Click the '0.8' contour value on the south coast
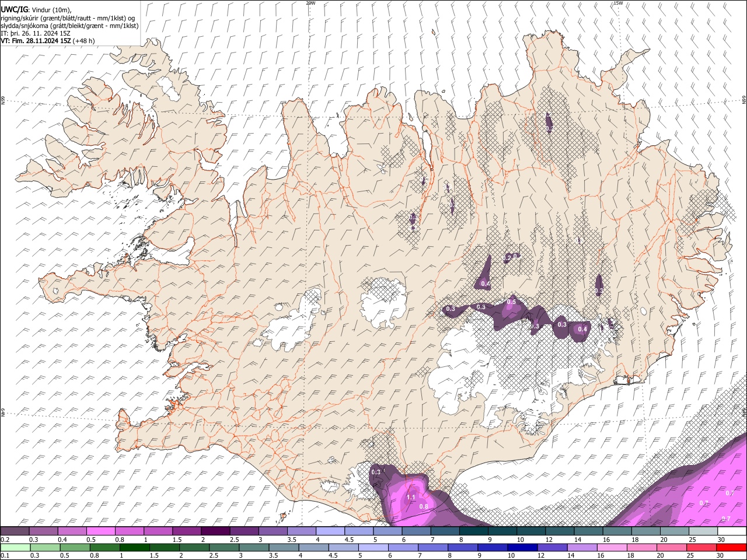The image size is (747, 560). click(424, 506)
